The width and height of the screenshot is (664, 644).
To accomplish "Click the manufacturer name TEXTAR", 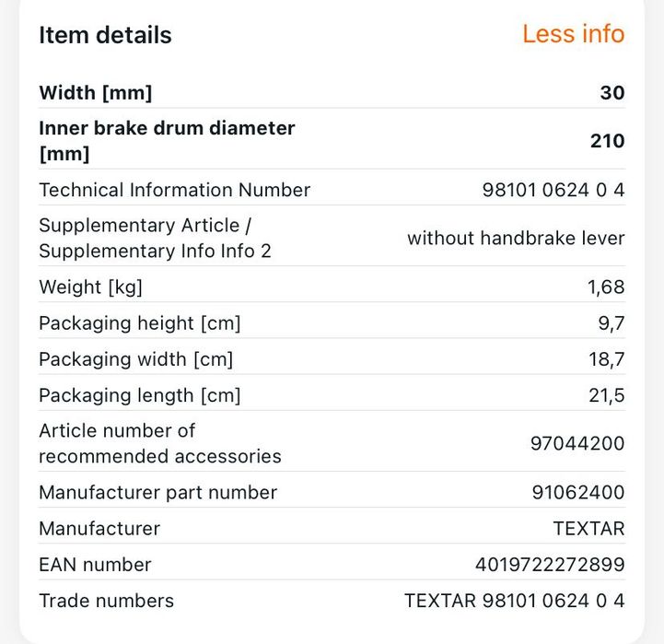I will 588,528.
